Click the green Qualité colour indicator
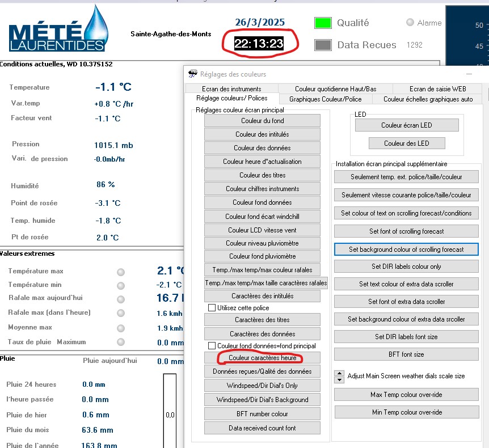The image size is (489, 448). coord(323,23)
